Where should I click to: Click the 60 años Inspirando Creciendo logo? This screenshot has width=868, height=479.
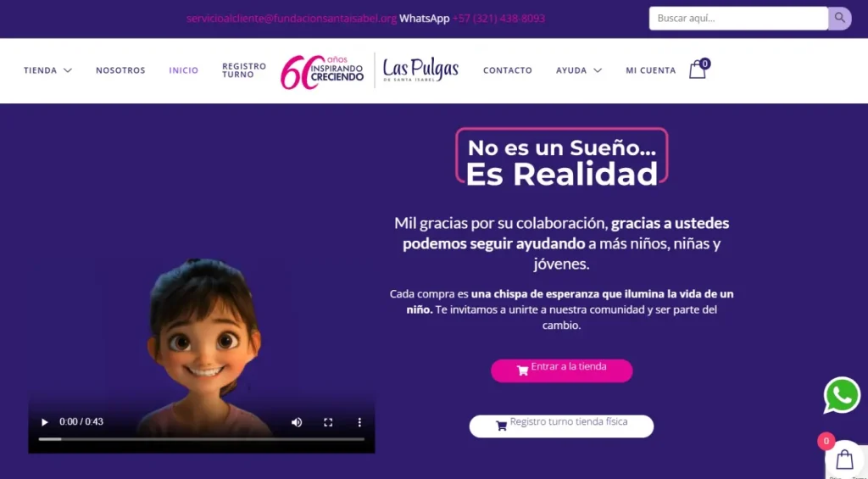[322, 72]
